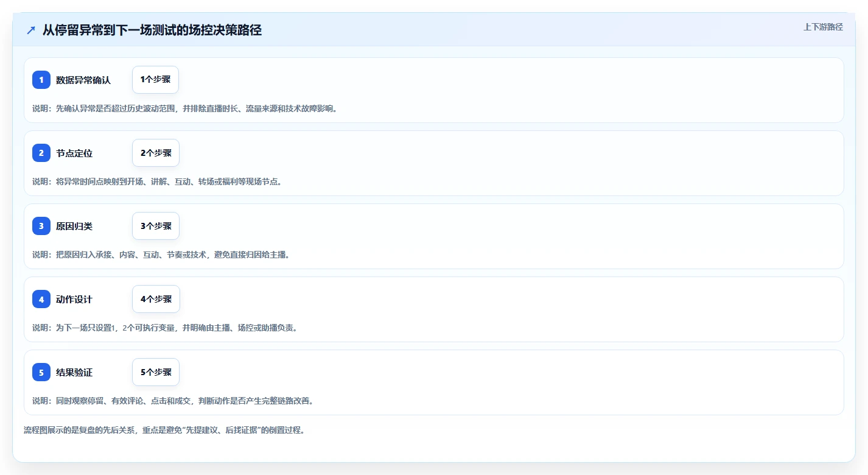Image resolution: width=868 pixels, height=475 pixels.
Task: Click the description starting 先确认异常是否超过历史波动范围
Action: pos(185,108)
